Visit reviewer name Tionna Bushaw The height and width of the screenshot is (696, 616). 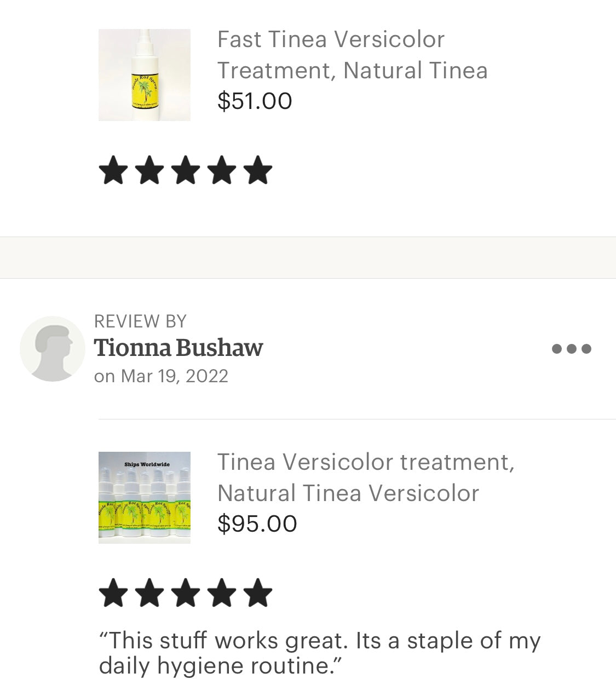click(x=179, y=348)
